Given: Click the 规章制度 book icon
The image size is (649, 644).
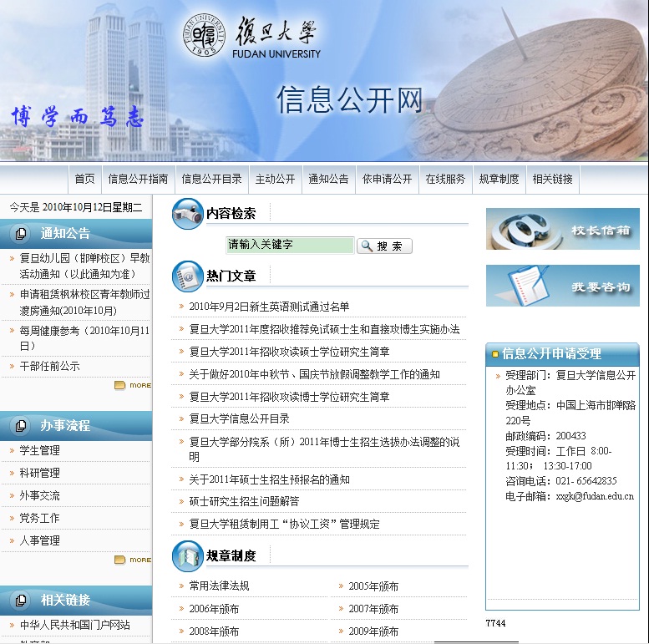Looking at the screenshot, I should pyautogui.click(x=187, y=555).
